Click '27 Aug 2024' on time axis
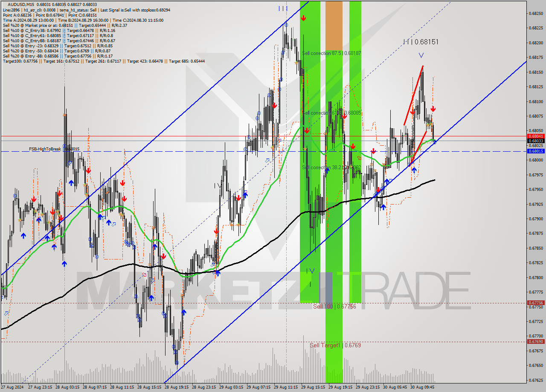Screen dimensions: 546x392 coord(12,387)
